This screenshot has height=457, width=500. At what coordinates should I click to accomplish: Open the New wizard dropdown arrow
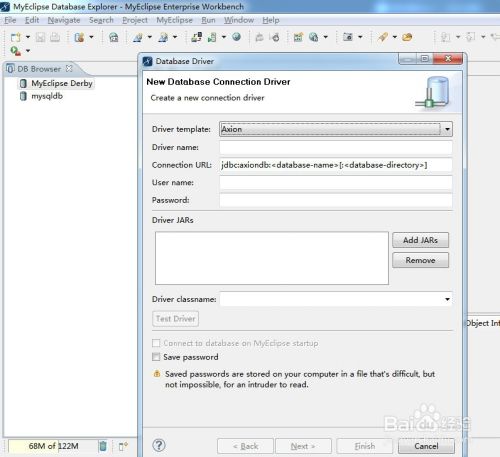(28, 37)
